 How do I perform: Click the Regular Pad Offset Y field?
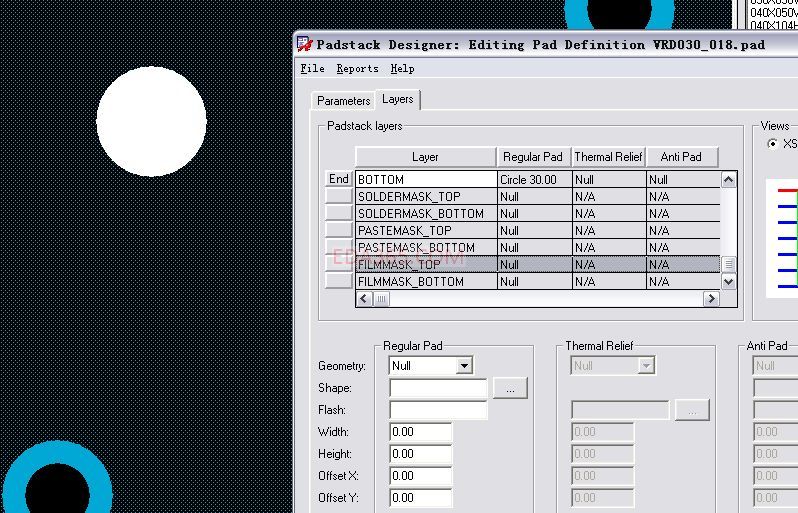click(421, 497)
